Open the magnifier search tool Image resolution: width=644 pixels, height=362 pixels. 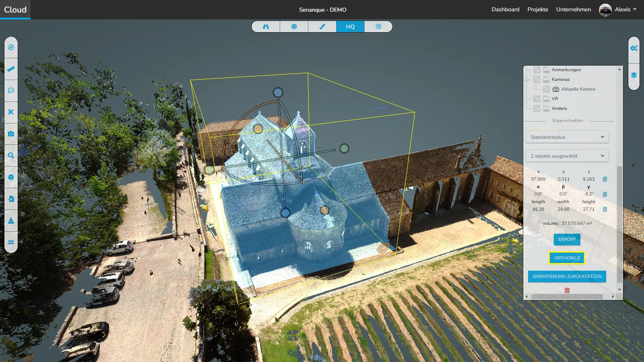click(x=11, y=155)
